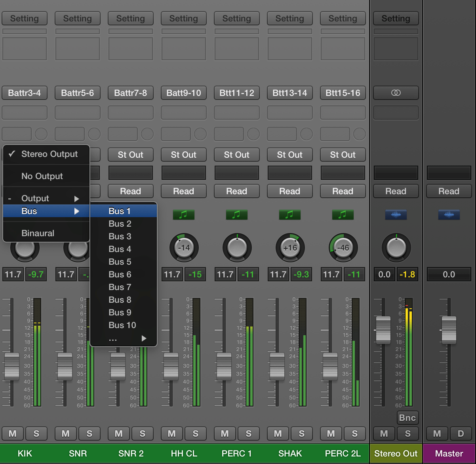Image resolution: width=476 pixels, height=464 pixels.
Task: Expand the ... submenu for more buses
Action: click(123, 339)
